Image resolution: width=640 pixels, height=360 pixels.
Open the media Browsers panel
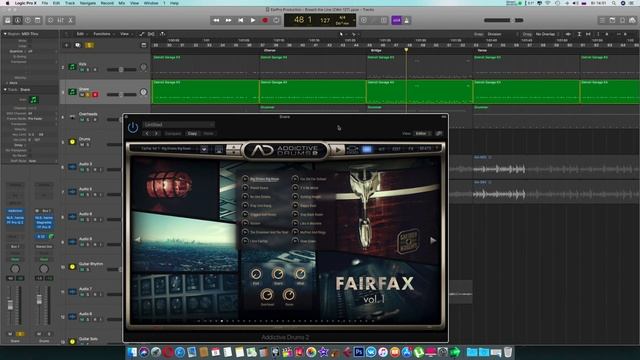pos(632,20)
